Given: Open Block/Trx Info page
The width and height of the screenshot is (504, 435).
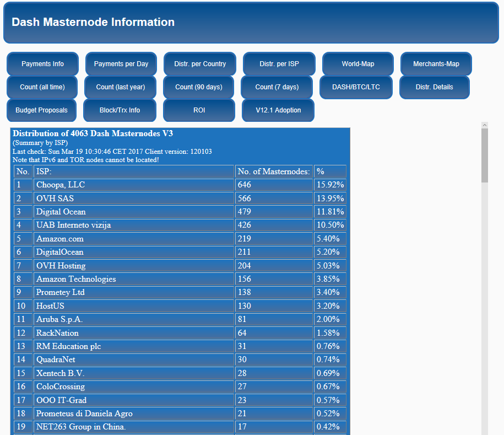Looking at the screenshot, I should (x=120, y=110).
